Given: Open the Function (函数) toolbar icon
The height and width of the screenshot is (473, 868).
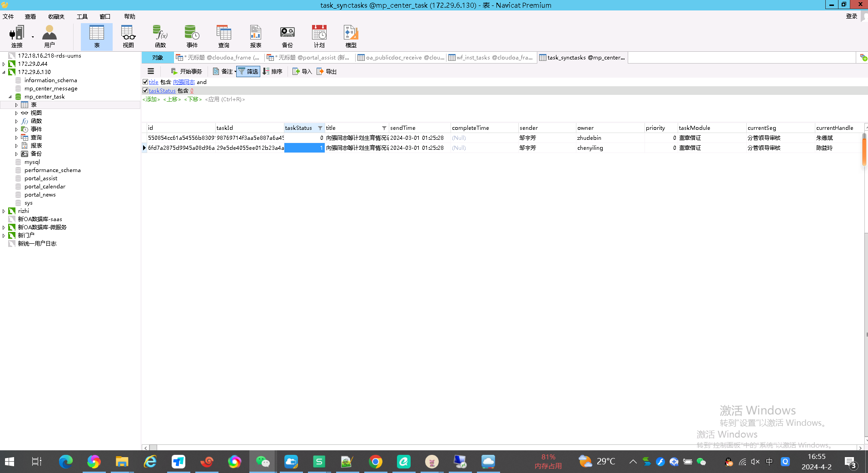Looking at the screenshot, I should (160, 36).
